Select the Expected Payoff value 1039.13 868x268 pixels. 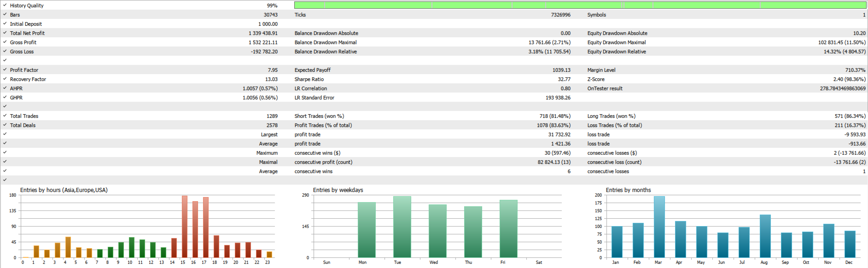561,70
